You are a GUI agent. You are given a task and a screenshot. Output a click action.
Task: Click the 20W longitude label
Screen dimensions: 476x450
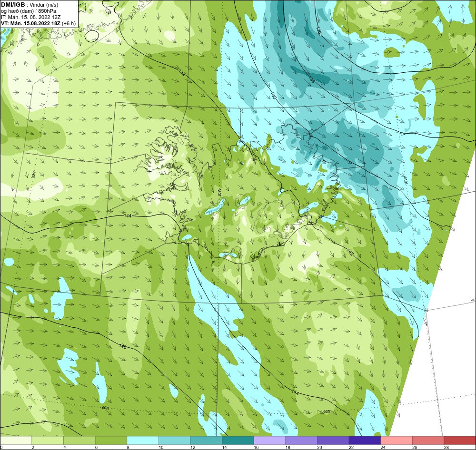(219, 192)
